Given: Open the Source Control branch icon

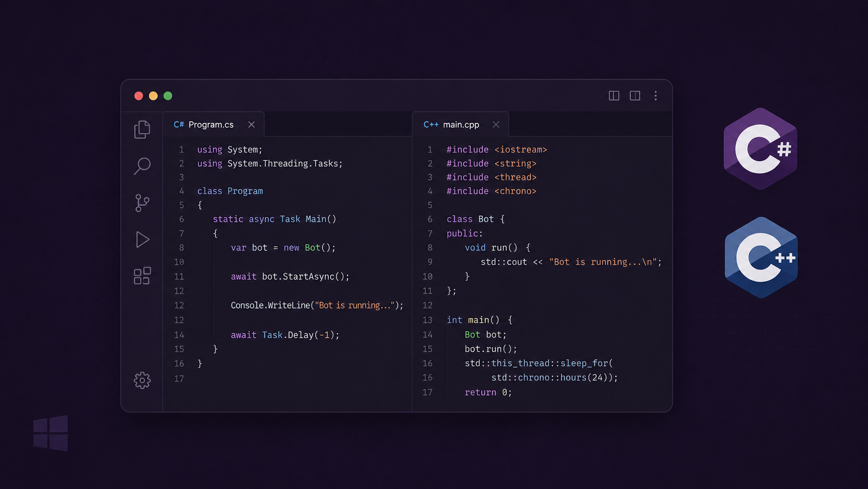Looking at the screenshot, I should pos(142,203).
